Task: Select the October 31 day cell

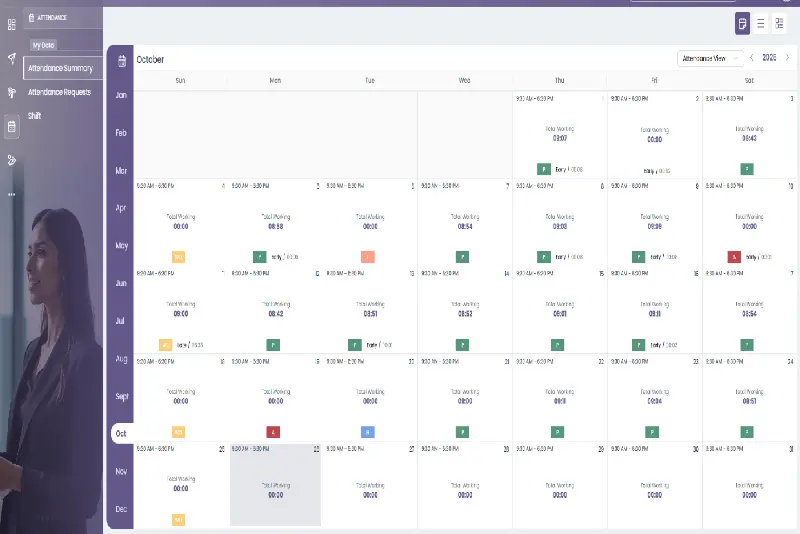Action: pyautogui.click(x=749, y=485)
